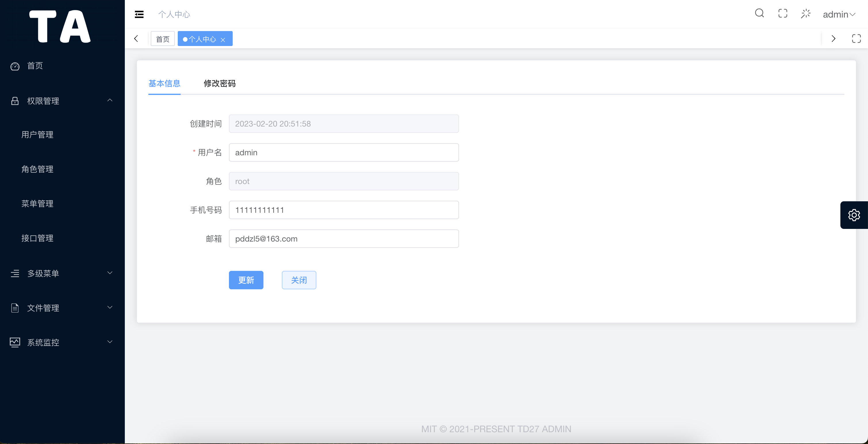Switch to the 修改密码 tab
This screenshot has width=868, height=444.
click(219, 83)
